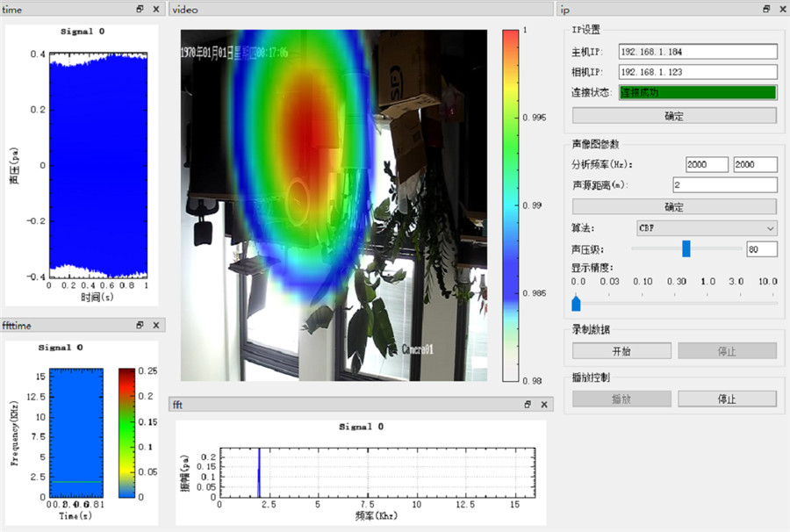Float the fft panel using its undock icon
The image size is (790, 532).
point(528,405)
